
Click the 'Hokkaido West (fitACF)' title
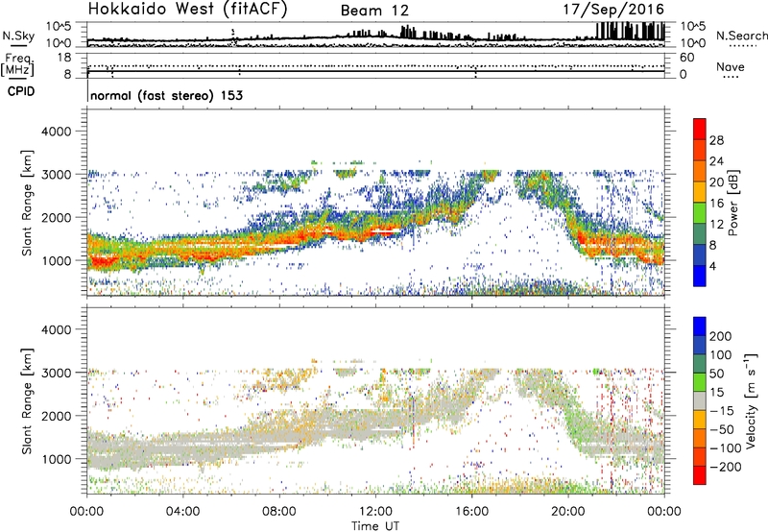click(x=187, y=10)
